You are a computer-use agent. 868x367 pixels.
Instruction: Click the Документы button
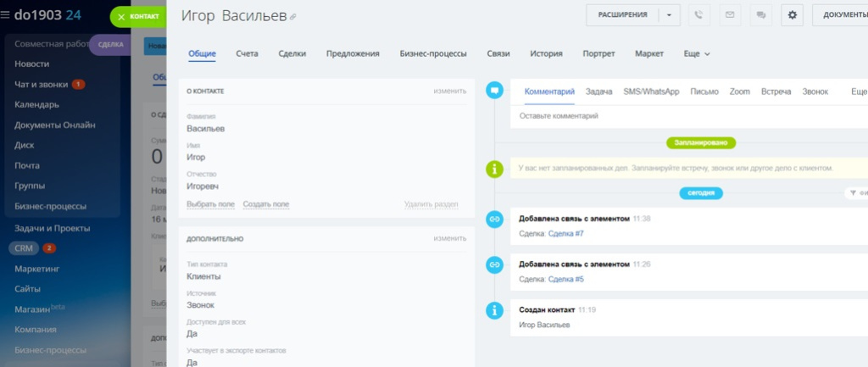pos(840,15)
